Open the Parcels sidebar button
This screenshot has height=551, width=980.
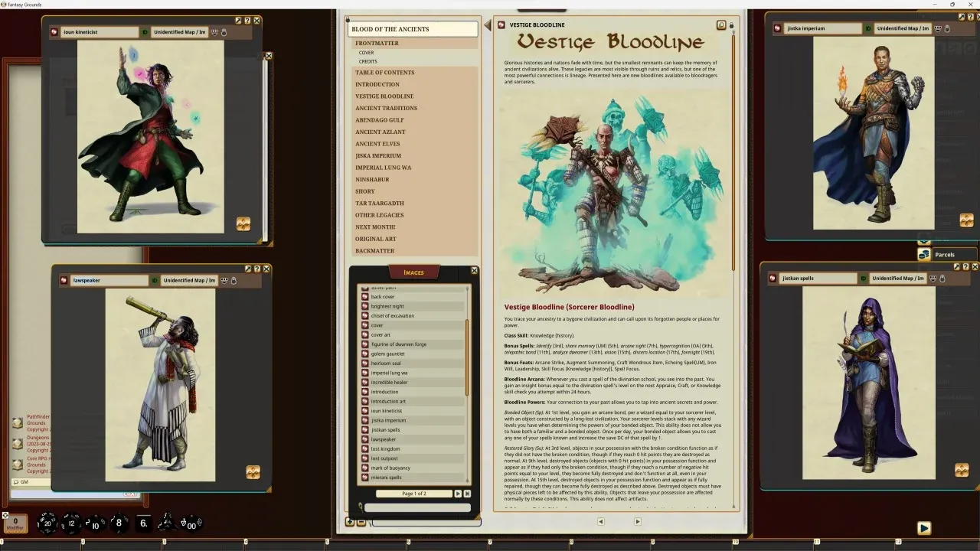point(946,254)
